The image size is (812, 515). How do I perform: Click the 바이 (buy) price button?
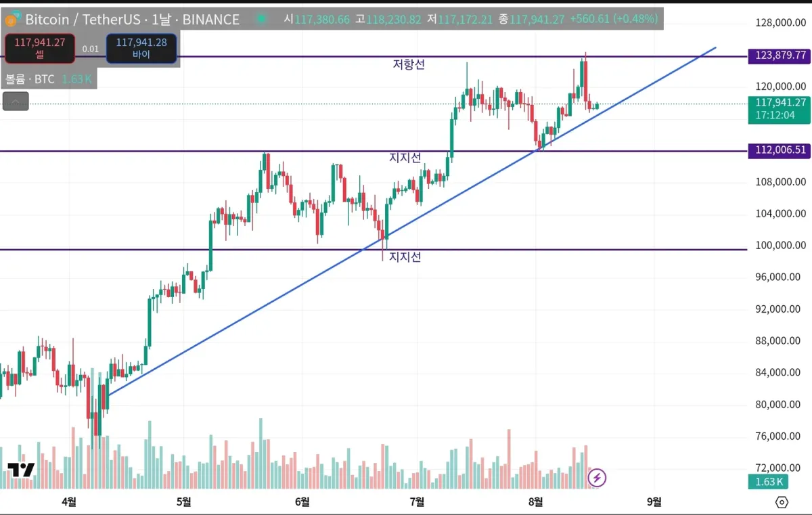(x=141, y=48)
